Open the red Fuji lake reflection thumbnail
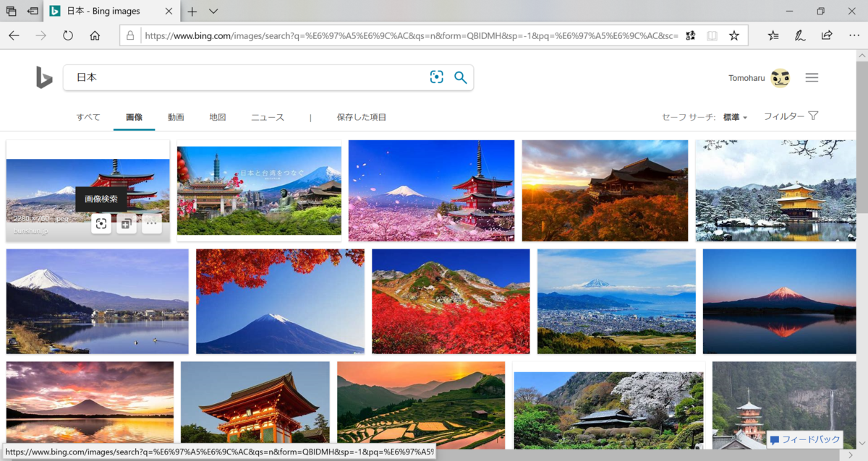This screenshot has width=868, height=461. pyautogui.click(x=779, y=301)
